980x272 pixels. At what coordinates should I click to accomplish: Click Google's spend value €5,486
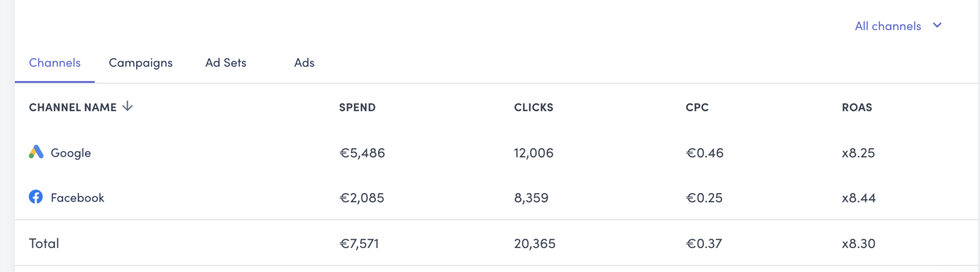click(362, 153)
